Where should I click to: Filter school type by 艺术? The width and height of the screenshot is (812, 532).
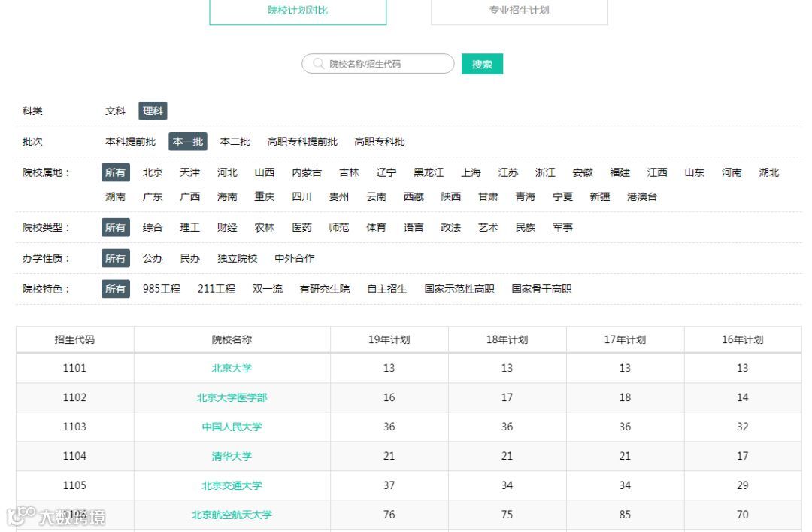[488, 228]
